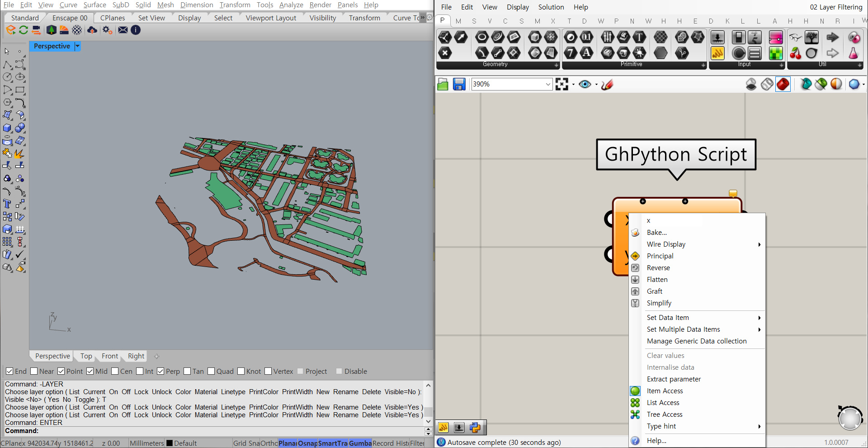
Task: Enable the Vertex osnap checkbox
Action: pyautogui.click(x=268, y=372)
